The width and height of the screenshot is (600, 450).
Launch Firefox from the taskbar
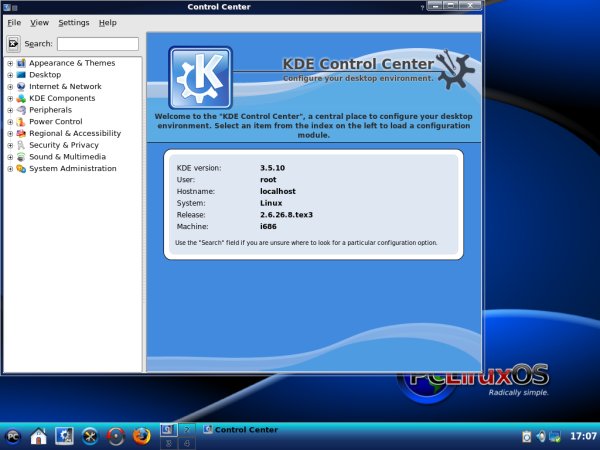141,436
